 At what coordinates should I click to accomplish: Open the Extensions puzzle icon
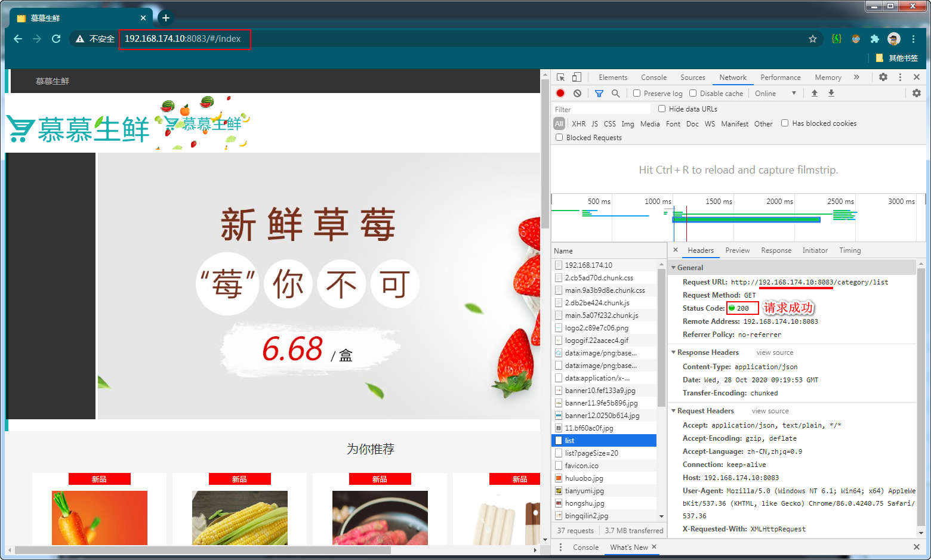click(875, 39)
